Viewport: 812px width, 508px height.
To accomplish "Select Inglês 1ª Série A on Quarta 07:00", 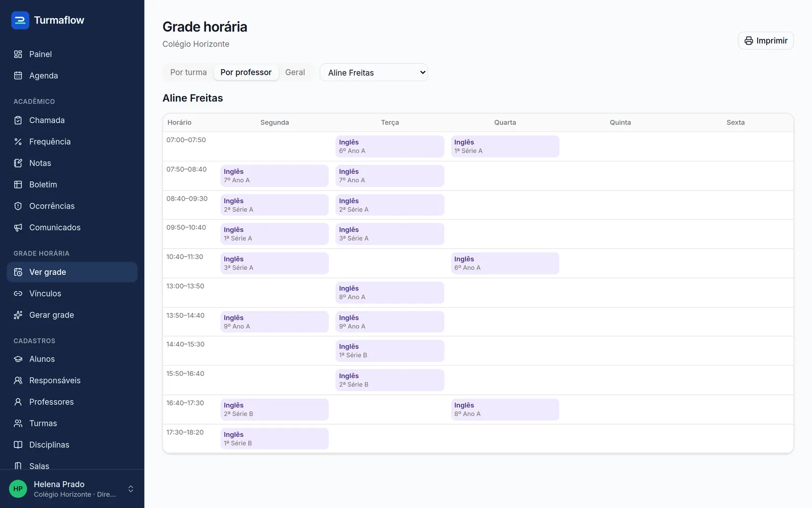I will tap(505, 146).
